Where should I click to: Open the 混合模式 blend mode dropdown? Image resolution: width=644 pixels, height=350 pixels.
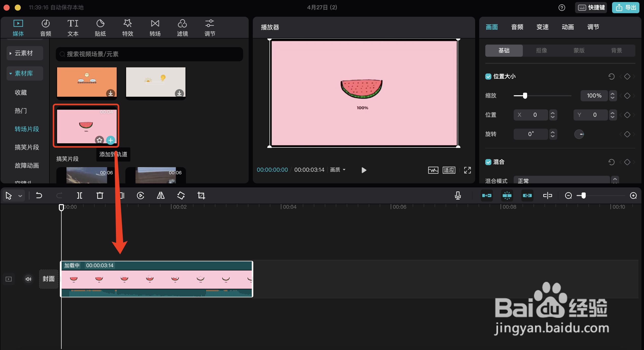(562, 180)
